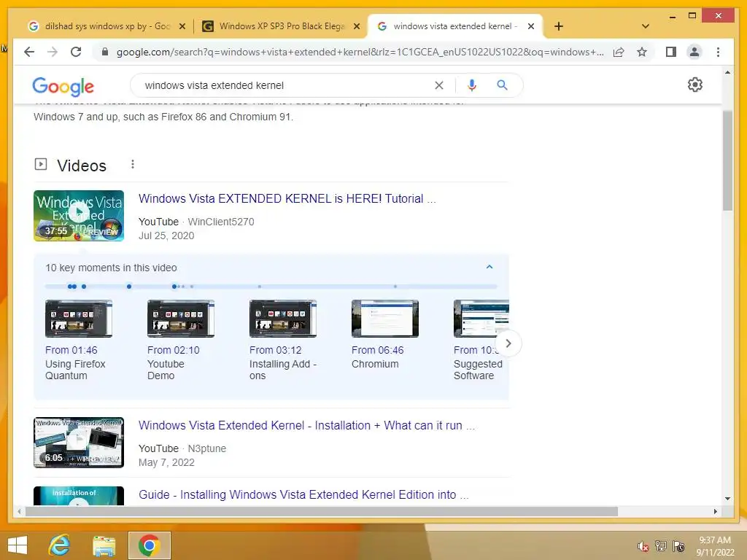Viewport: 747px width, 560px height.
Task: Open File Explorer from taskbar
Action: click(104, 545)
